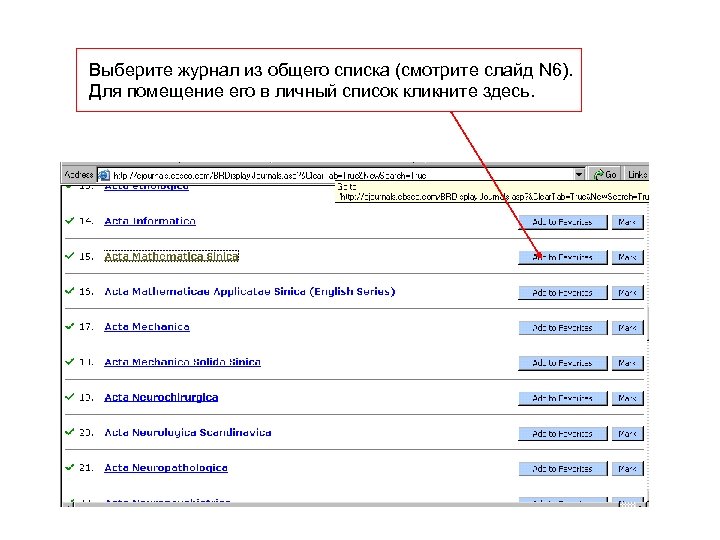The width and height of the screenshot is (720, 540).
Task: Click the vertical scrollbar on right edge
Action: click(647, 342)
